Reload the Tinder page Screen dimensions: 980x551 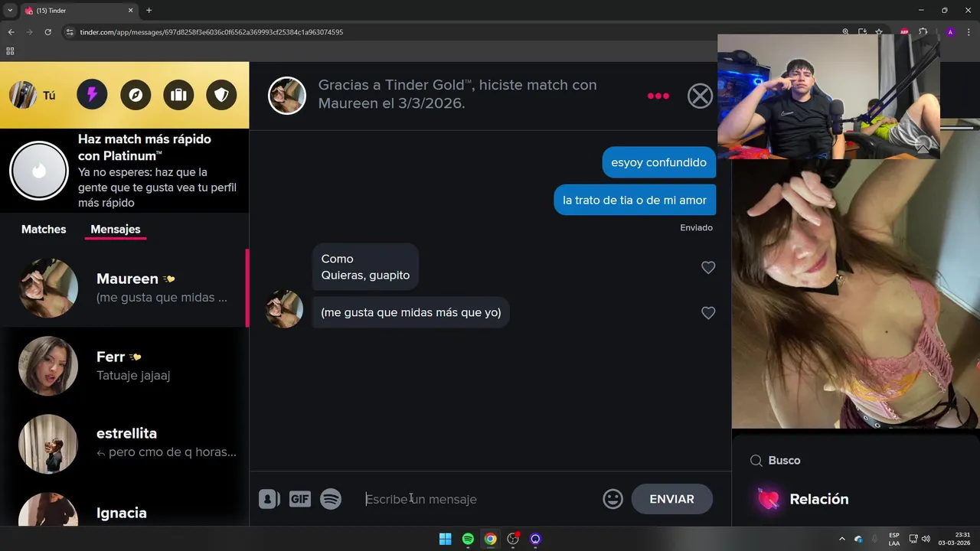[47, 32]
